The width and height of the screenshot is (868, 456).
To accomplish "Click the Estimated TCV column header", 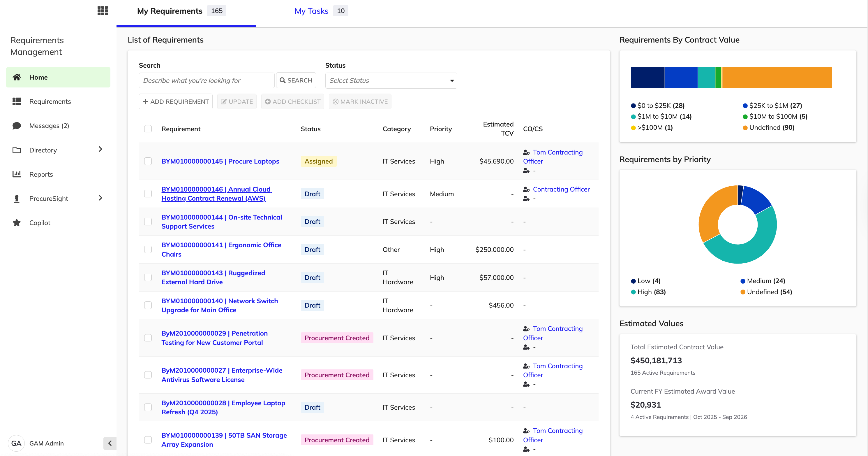I will [498, 129].
